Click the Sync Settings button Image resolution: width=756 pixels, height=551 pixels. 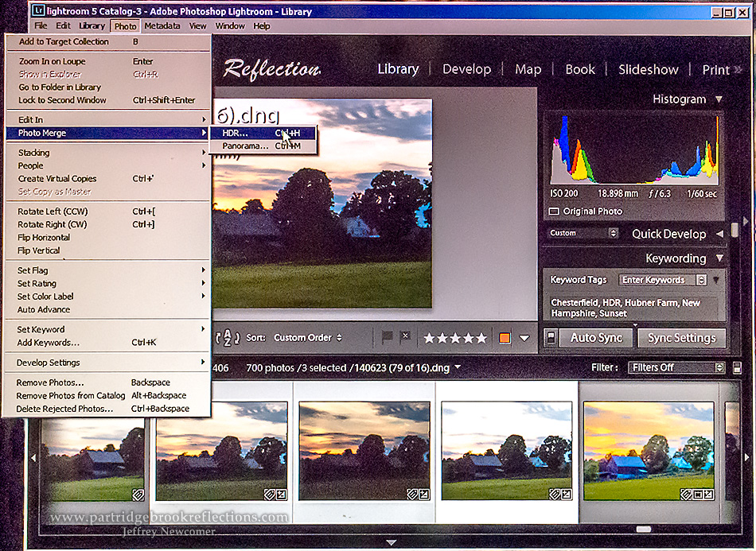pos(682,338)
